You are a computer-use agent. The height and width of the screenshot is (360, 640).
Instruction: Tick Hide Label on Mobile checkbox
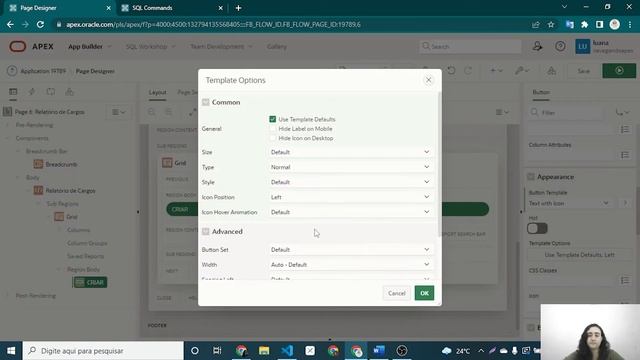click(273, 129)
